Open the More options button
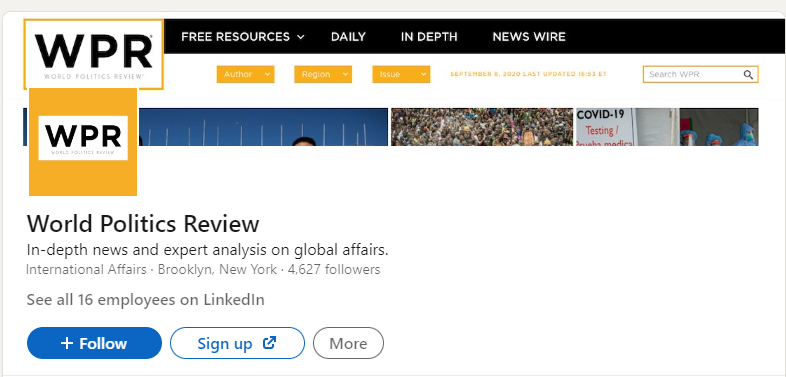This screenshot has width=786, height=377. pyautogui.click(x=348, y=343)
